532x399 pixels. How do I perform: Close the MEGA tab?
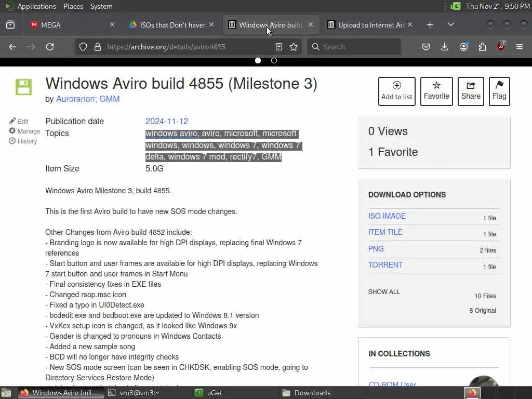click(x=112, y=25)
